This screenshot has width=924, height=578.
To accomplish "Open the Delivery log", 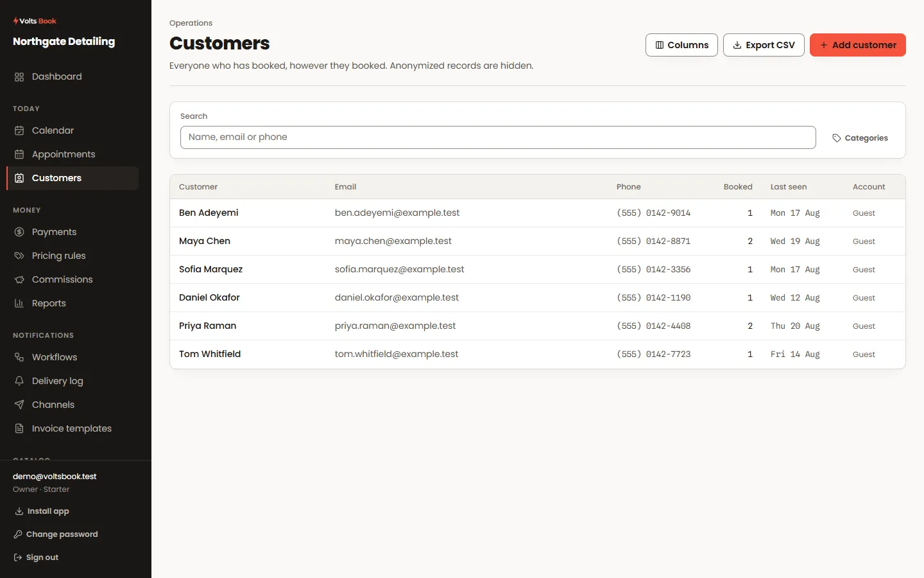I will [73, 381].
